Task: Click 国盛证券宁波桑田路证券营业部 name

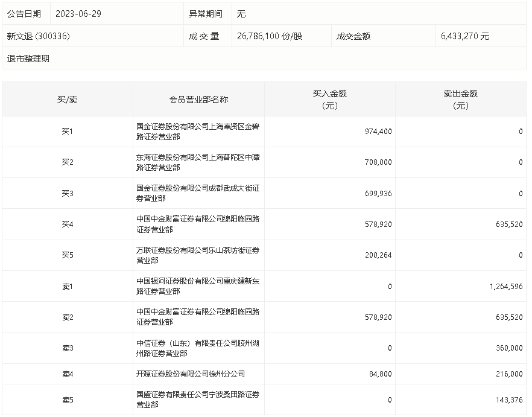Action: (x=198, y=399)
